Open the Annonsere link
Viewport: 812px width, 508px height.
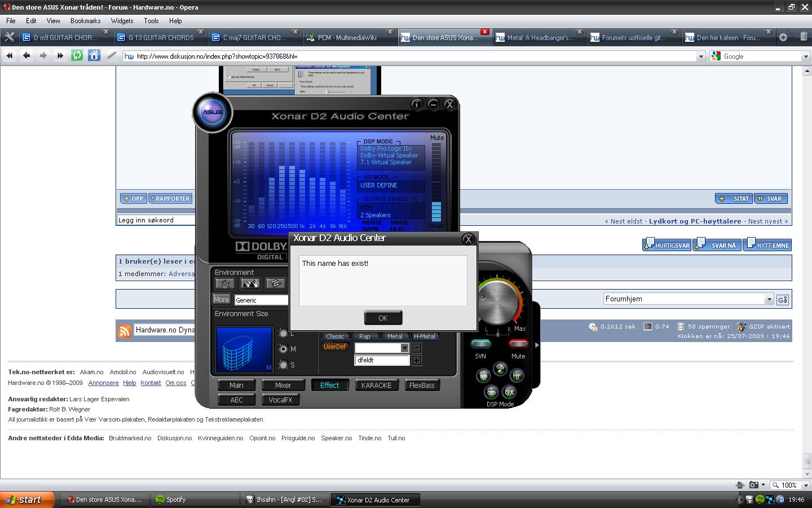tap(103, 383)
